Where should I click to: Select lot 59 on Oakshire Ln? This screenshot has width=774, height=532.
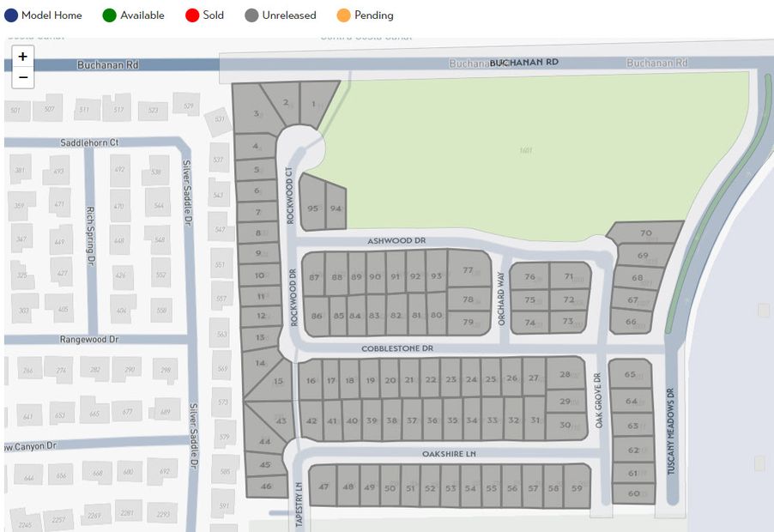(577, 487)
